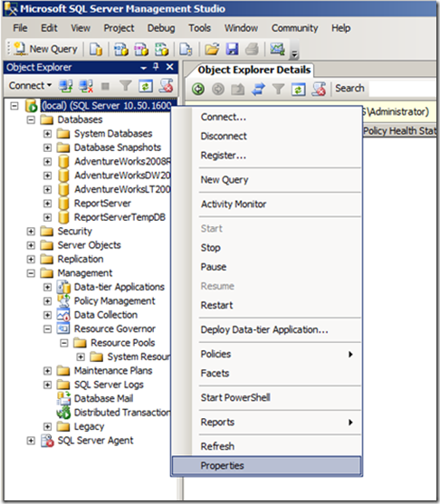The image size is (440, 504).
Task: Choose Activity Monitor in the context menu
Action: pos(266,204)
